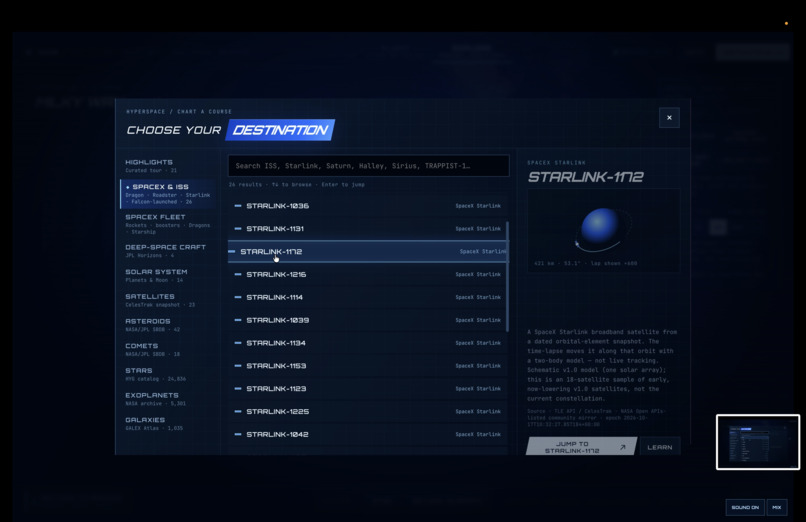This screenshot has height=522, width=806.
Task: Open the Mix audio button
Action: (x=777, y=507)
